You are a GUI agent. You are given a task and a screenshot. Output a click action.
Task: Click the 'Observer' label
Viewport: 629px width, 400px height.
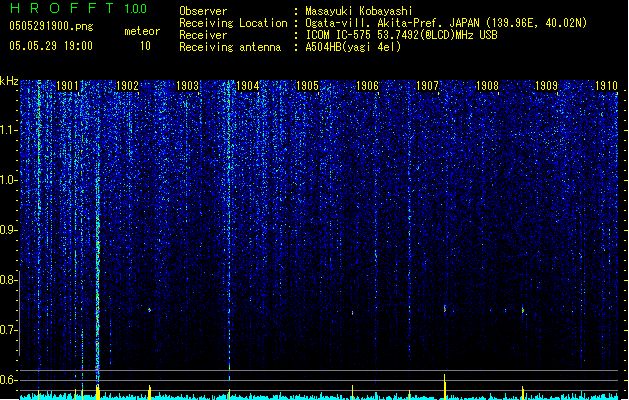coord(203,11)
